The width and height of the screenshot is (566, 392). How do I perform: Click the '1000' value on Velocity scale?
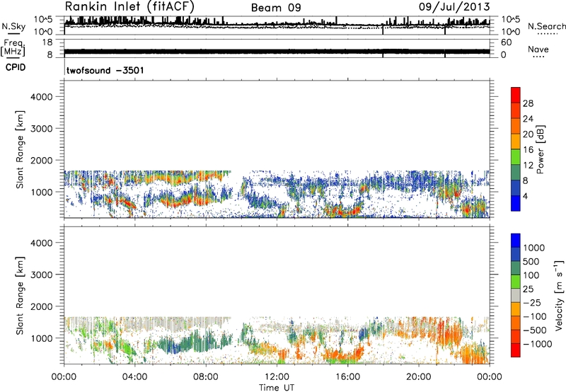[x=534, y=248]
